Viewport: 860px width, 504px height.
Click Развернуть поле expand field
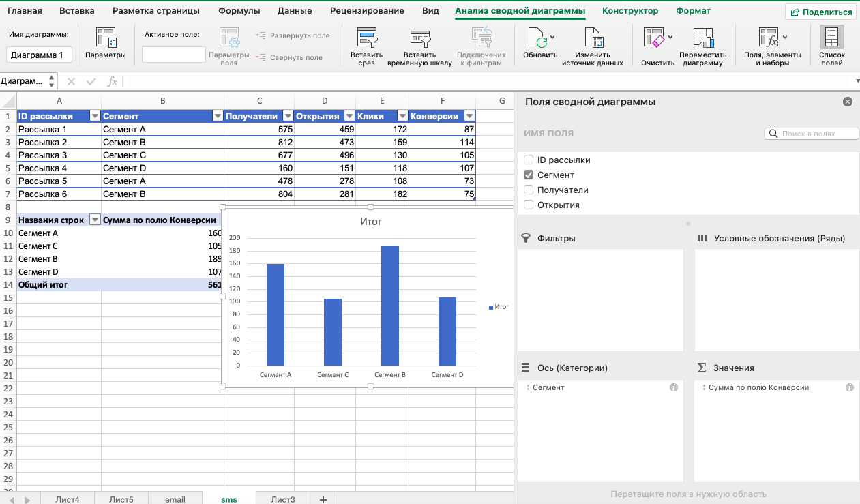point(293,35)
